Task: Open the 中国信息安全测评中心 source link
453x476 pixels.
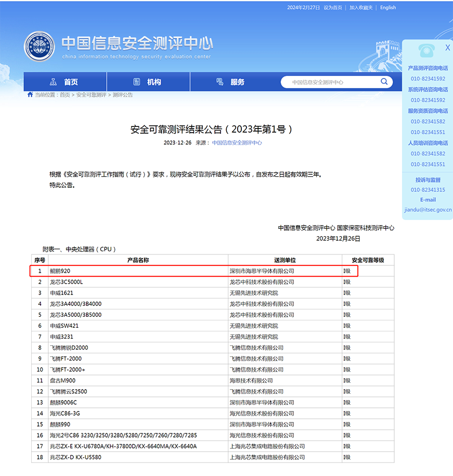Action: [237, 143]
